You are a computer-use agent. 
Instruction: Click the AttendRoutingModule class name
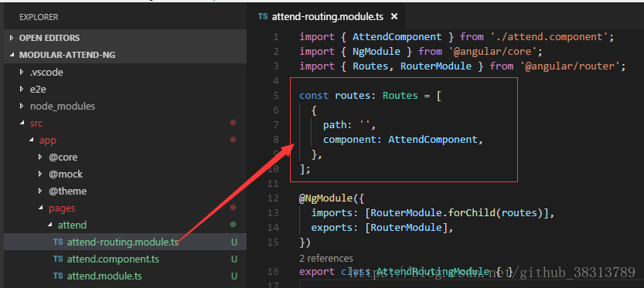point(433,272)
